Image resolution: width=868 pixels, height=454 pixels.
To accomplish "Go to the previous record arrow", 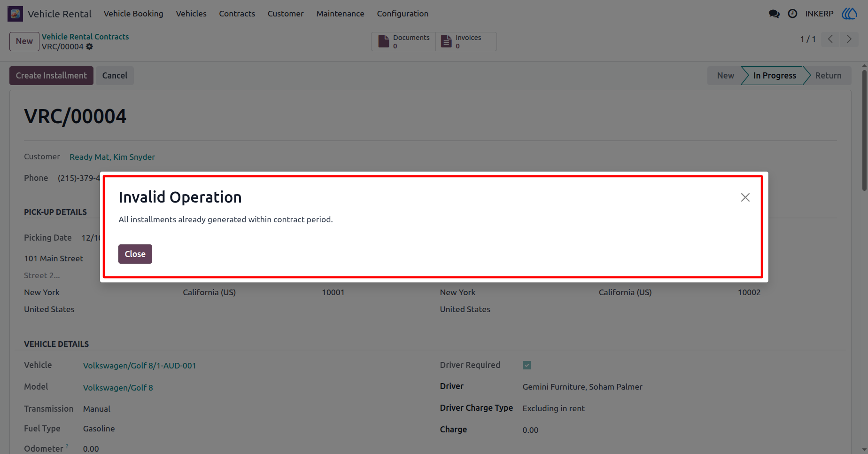I will 830,39.
